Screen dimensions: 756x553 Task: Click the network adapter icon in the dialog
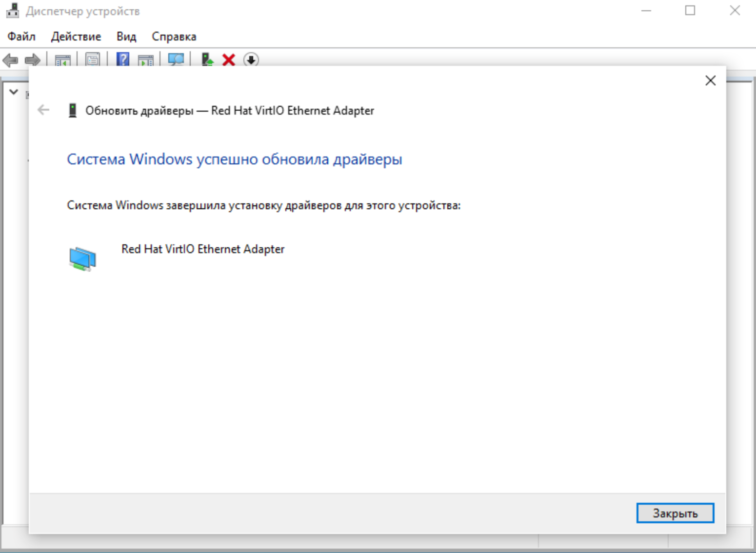click(x=82, y=258)
